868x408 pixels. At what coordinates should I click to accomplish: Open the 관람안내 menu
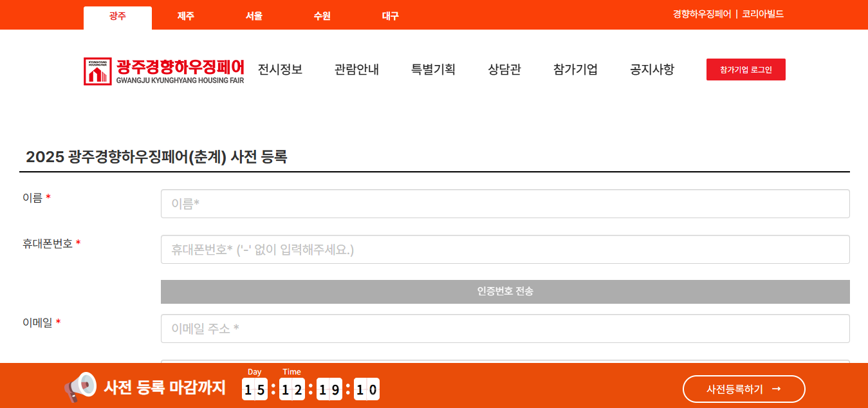point(355,70)
